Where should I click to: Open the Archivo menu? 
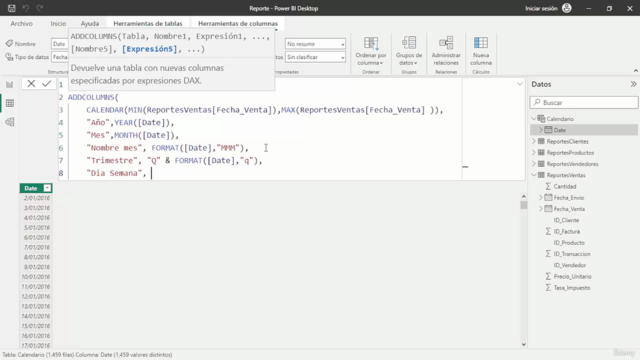tap(22, 24)
